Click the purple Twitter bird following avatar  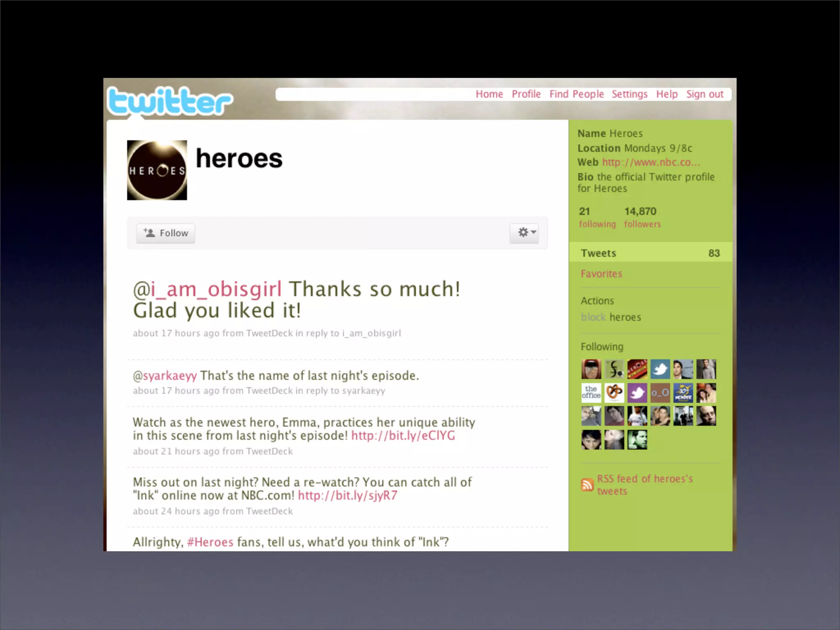pos(637,393)
